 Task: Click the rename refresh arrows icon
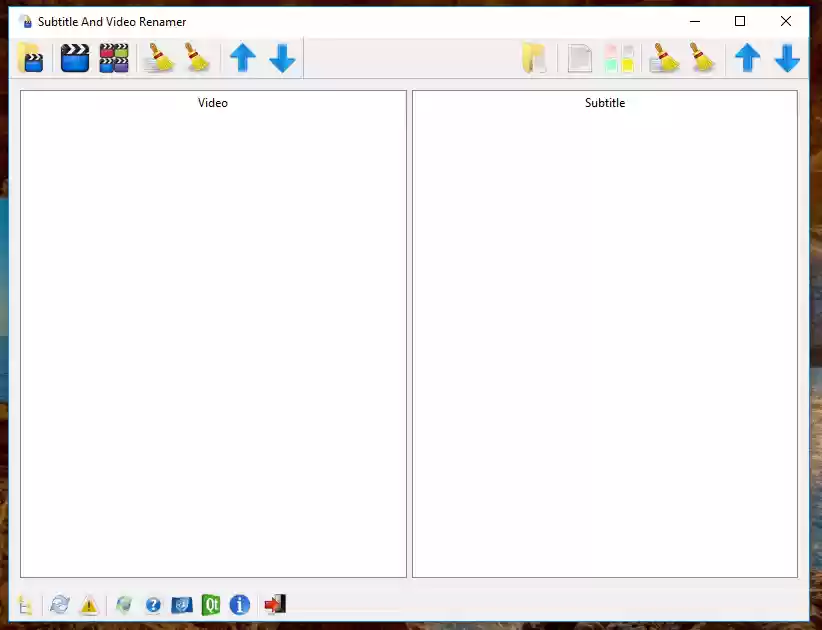60,604
